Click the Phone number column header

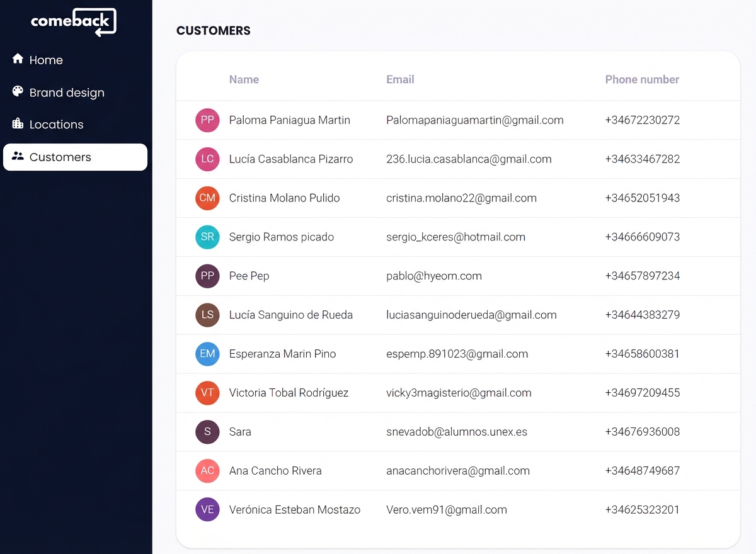click(x=642, y=79)
